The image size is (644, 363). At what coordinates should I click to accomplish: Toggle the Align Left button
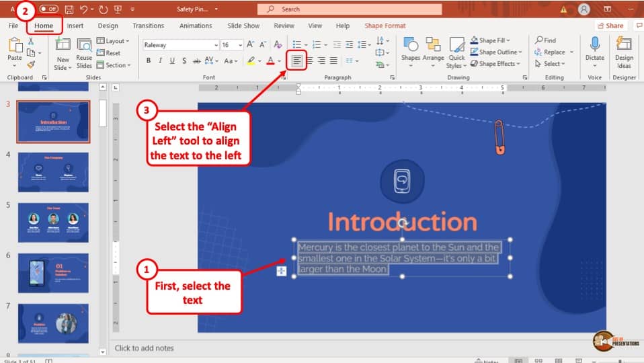click(296, 61)
